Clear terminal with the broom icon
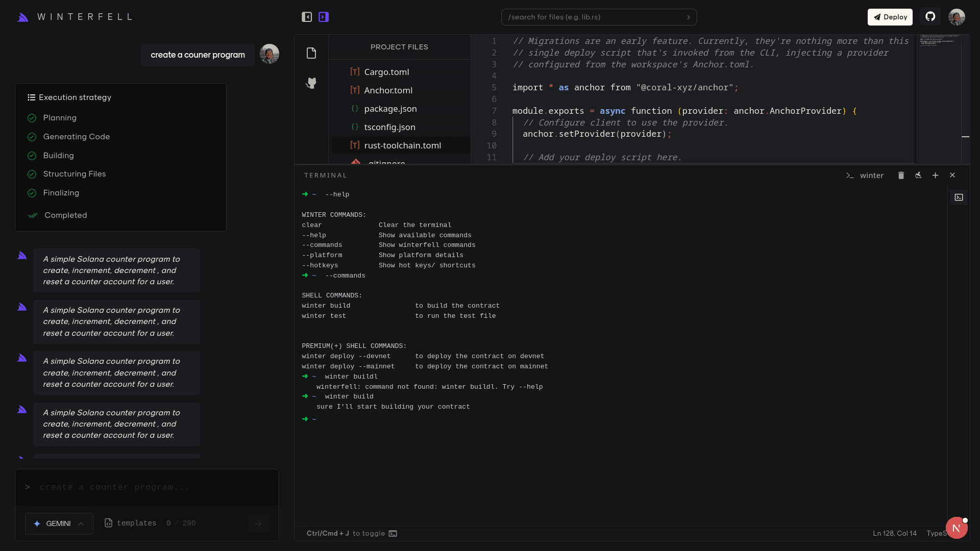This screenshot has height=551, width=980. [x=918, y=175]
